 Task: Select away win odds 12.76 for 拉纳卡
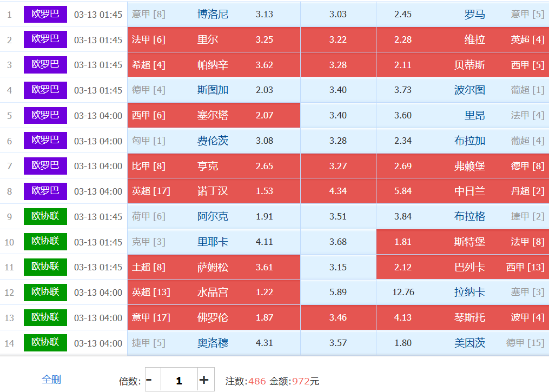click(x=403, y=292)
